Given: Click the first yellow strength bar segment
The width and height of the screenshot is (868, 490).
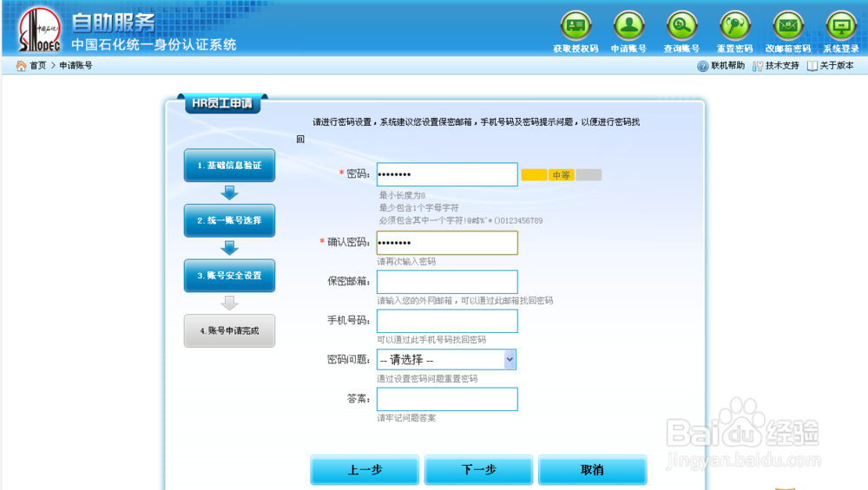Looking at the screenshot, I should coord(534,175).
